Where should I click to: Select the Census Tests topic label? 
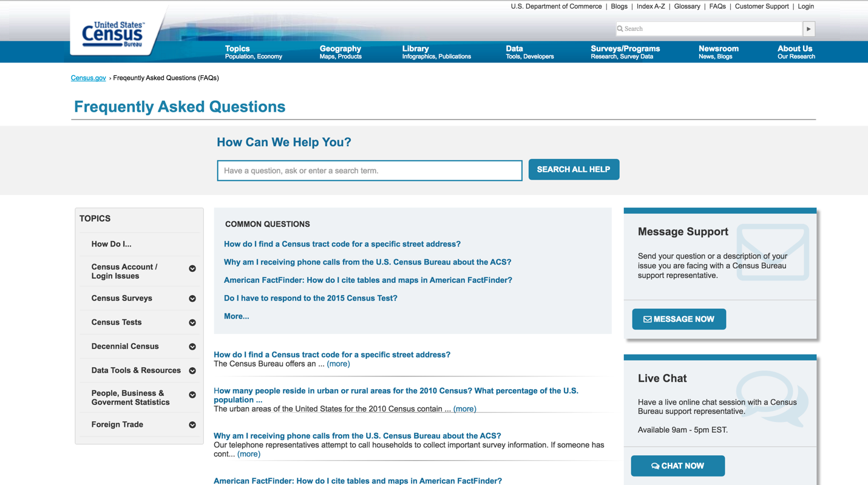click(116, 322)
